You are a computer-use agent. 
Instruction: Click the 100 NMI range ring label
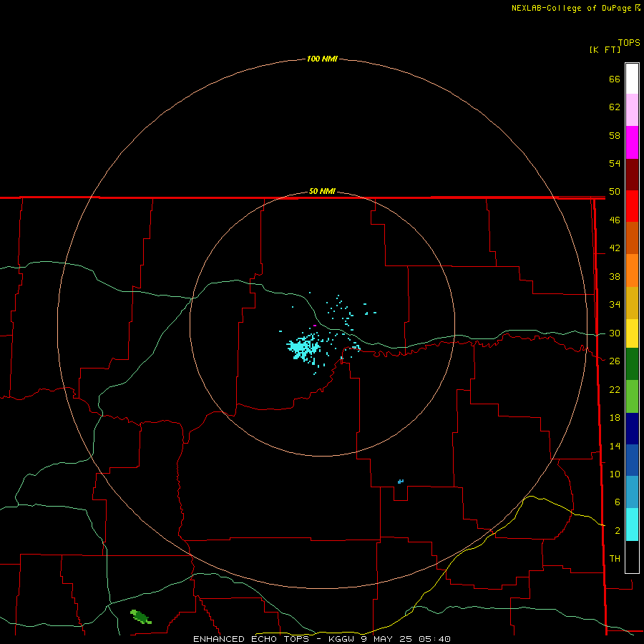(322, 59)
